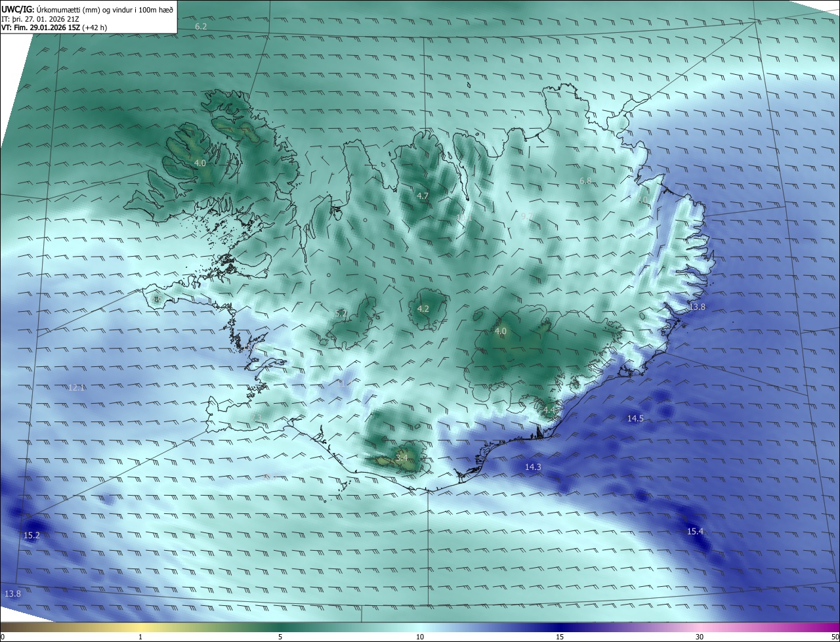The height and width of the screenshot is (642, 840).
Task: Click the 6.8 value label on the map
Action: pyautogui.click(x=585, y=181)
